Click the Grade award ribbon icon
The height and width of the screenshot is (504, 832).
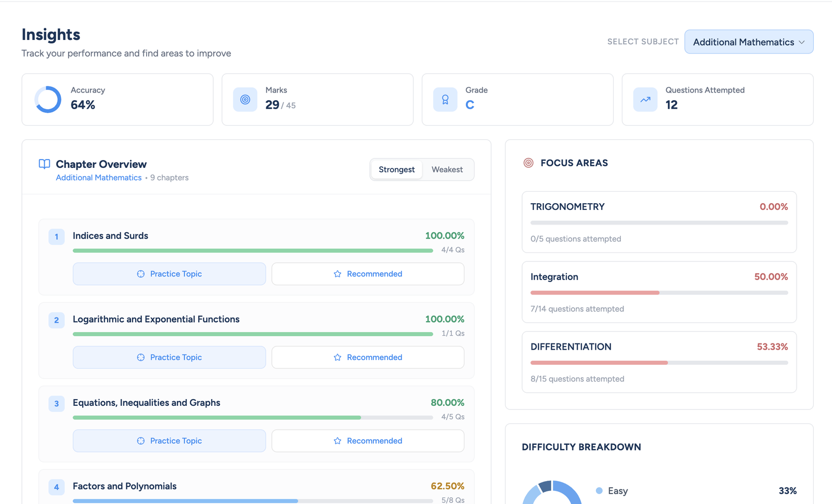point(445,99)
